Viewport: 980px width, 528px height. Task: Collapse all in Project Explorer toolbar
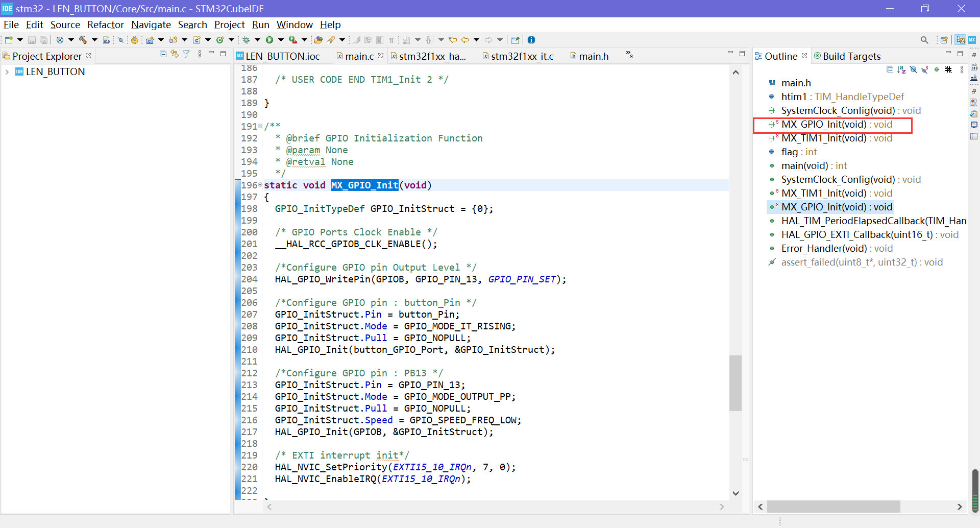click(163, 54)
